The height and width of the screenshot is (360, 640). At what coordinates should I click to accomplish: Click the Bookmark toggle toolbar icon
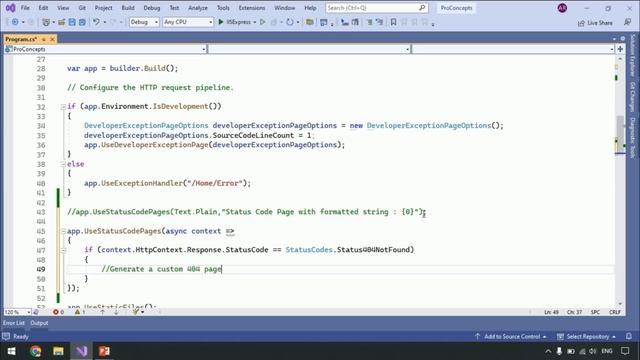tap(393, 22)
